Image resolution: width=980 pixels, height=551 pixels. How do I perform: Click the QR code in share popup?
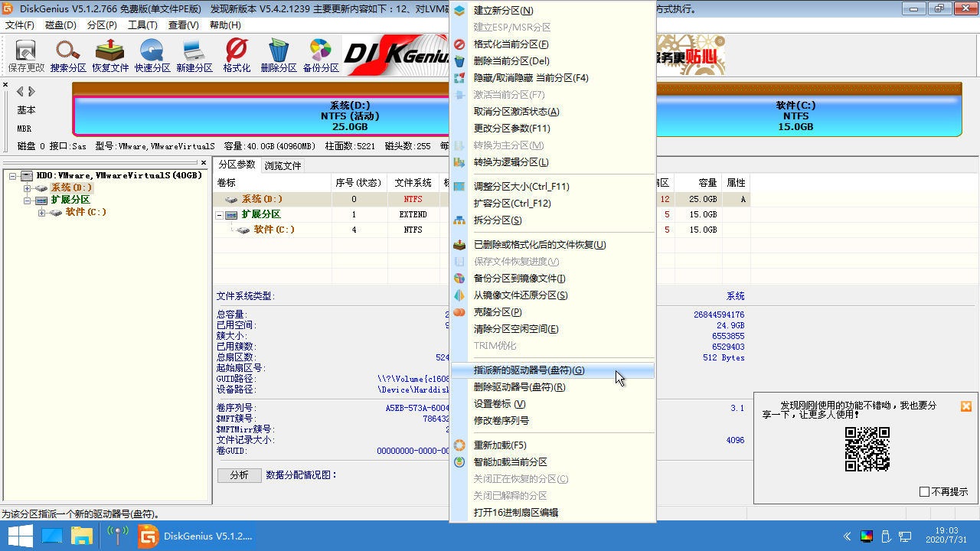coord(867,449)
